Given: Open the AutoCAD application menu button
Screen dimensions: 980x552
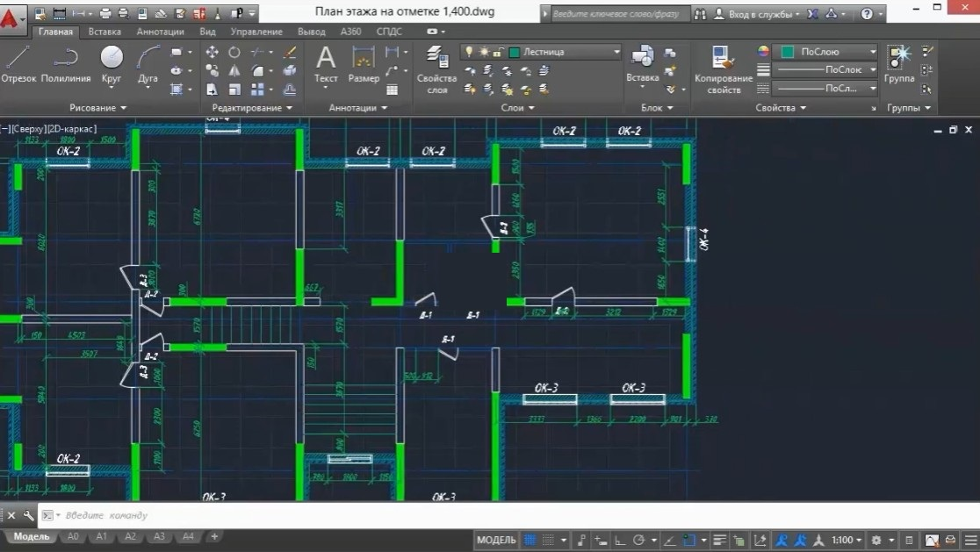Looking at the screenshot, I should (x=11, y=18).
